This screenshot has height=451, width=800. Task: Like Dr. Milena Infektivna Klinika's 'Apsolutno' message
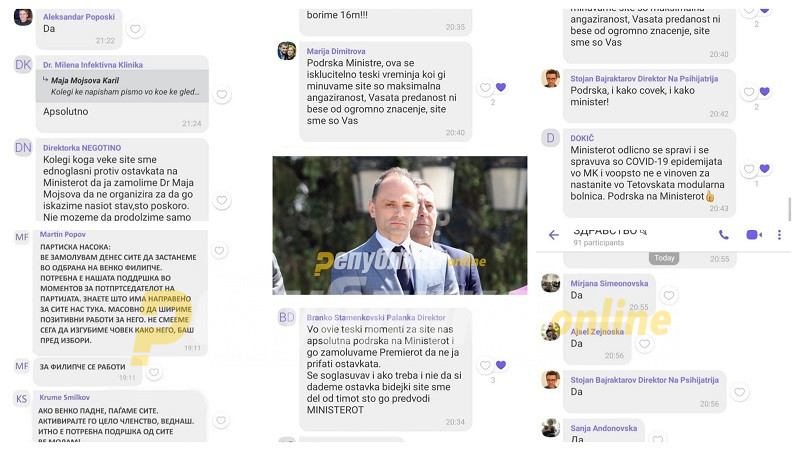coord(222,94)
